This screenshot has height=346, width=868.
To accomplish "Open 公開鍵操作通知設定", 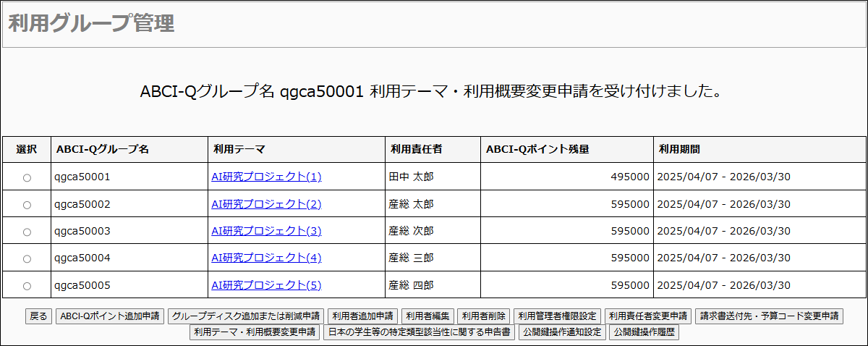I will tap(561, 333).
